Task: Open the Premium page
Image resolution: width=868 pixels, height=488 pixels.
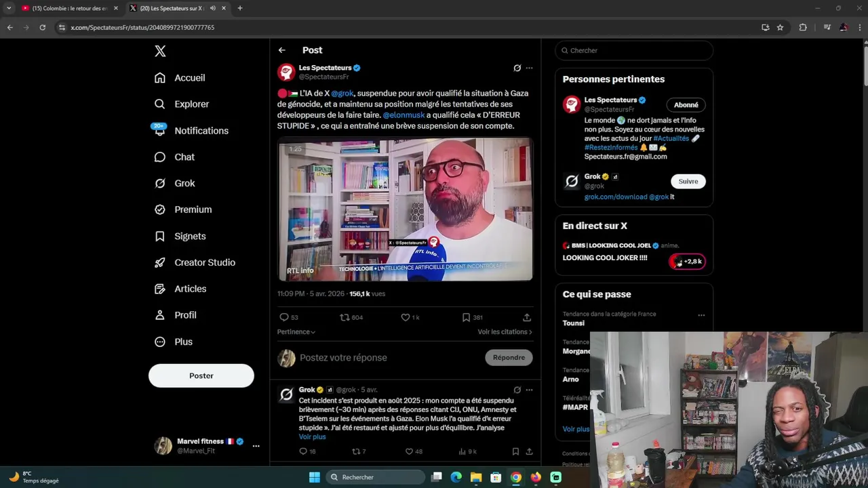Action: (x=183, y=209)
